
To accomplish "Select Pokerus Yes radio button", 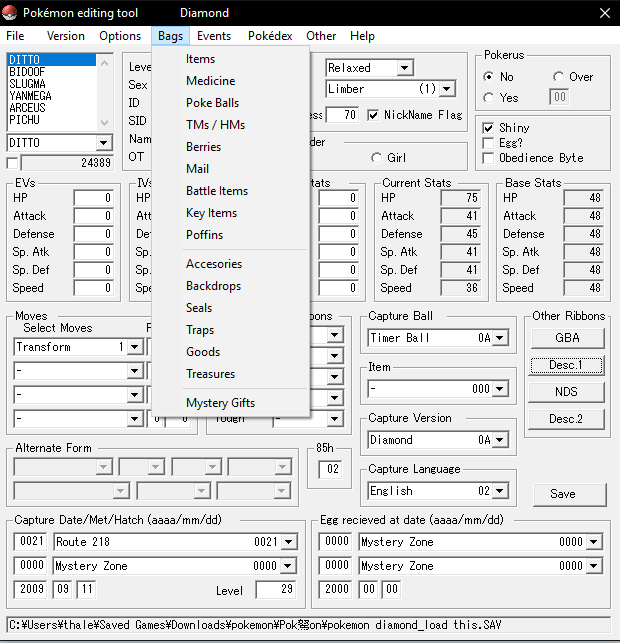I will 488,98.
